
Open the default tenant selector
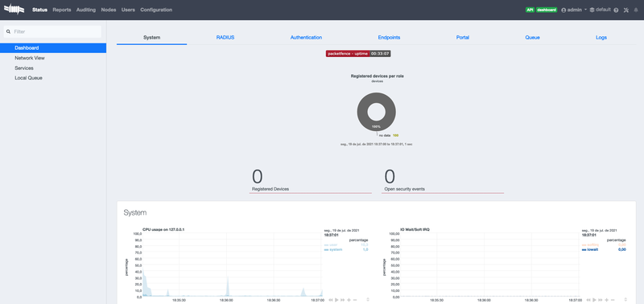(600, 10)
